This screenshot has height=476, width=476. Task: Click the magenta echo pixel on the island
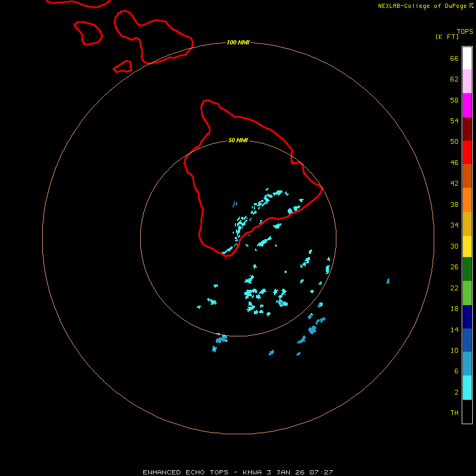click(236, 240)
